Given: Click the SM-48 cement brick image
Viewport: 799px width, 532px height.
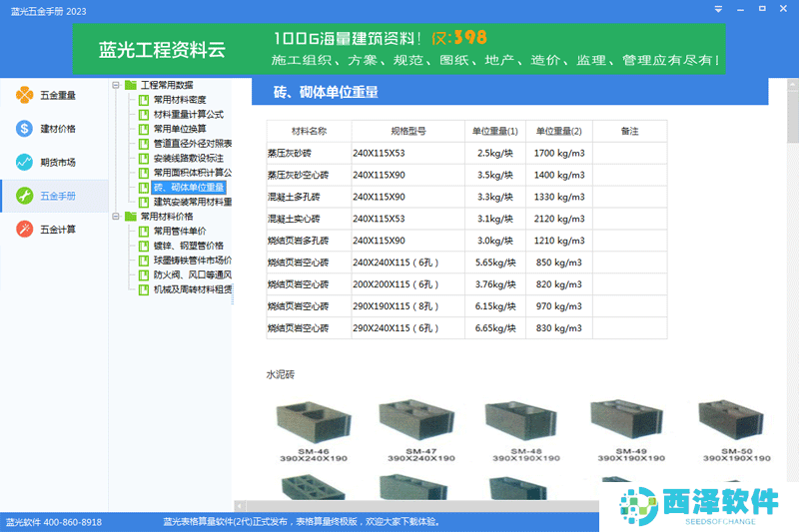Looking at the screenshot, I should tap(520, 420).
